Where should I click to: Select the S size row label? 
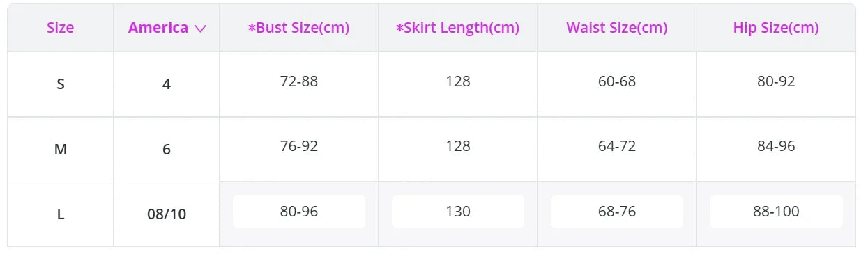coord(61,84)
